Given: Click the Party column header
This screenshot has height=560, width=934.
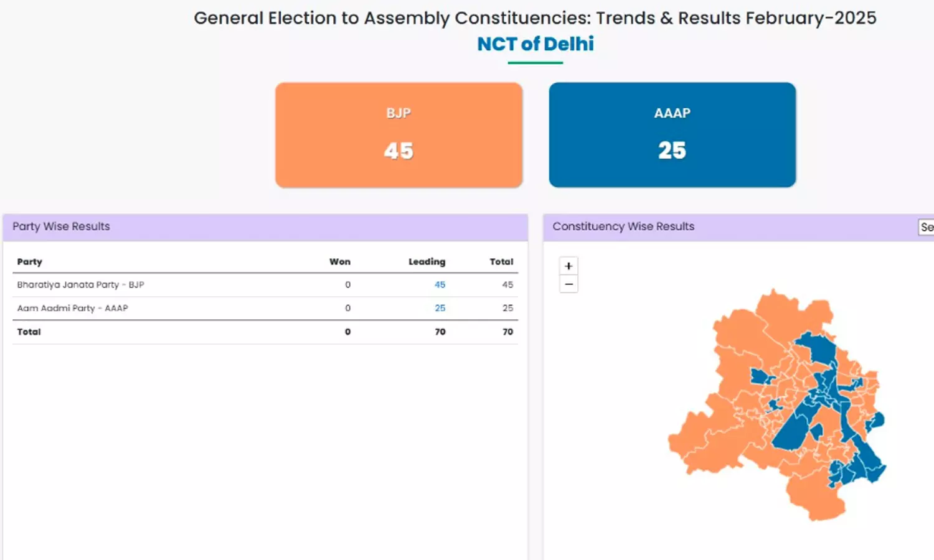Looking at the screenshot, I should [x=30, y=261].
